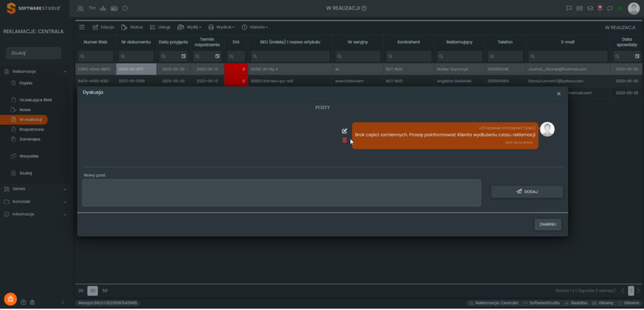This screenshot has width=644, height=310.
Task: Open Oczekujące RMA in the sidebar
Action: 35,99
